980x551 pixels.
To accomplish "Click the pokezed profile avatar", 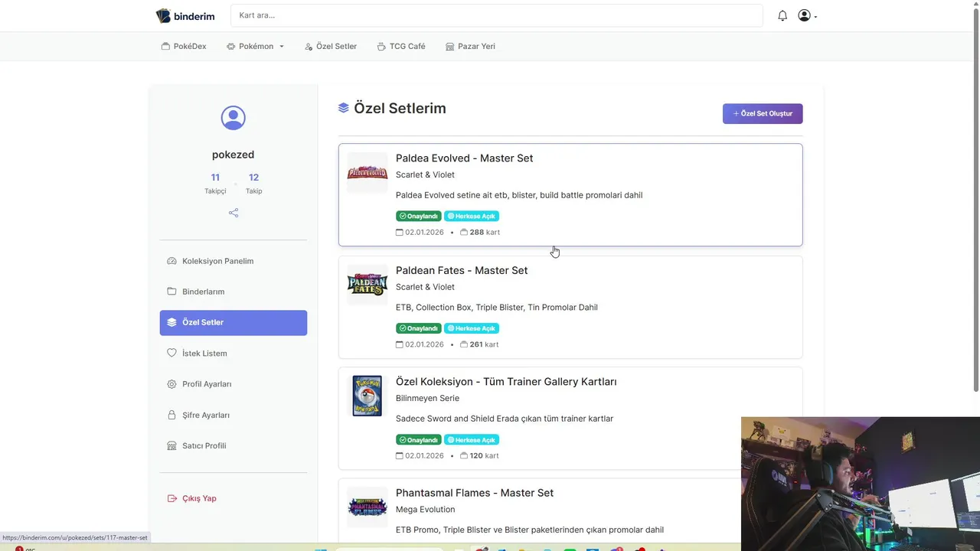I will pyautogui.click(x=233, y=118).
